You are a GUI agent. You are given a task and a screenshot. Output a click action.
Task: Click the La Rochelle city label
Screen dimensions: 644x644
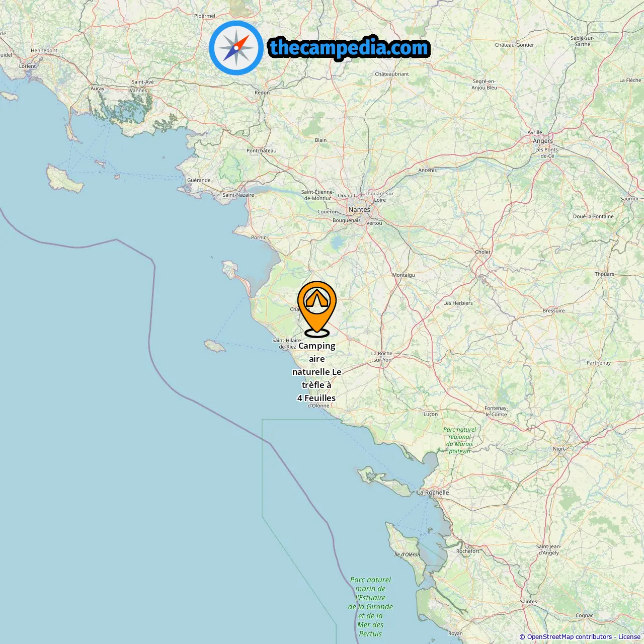[433, 493]
